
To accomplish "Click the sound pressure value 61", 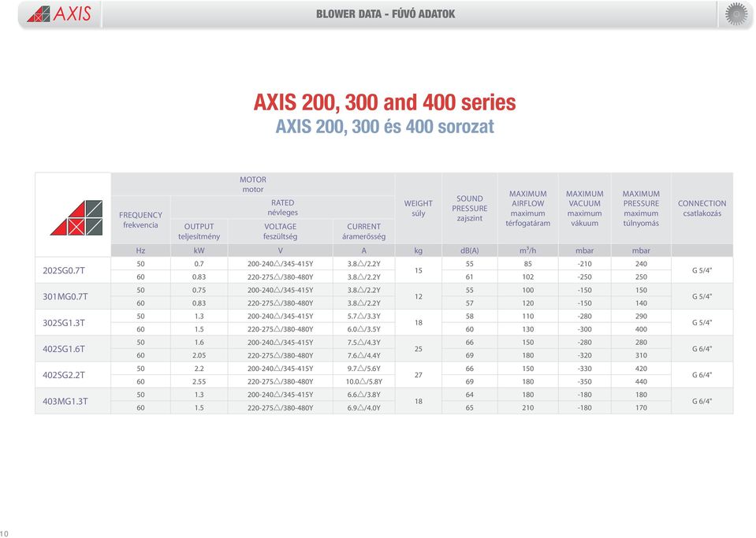I will [x=470, y=277].
